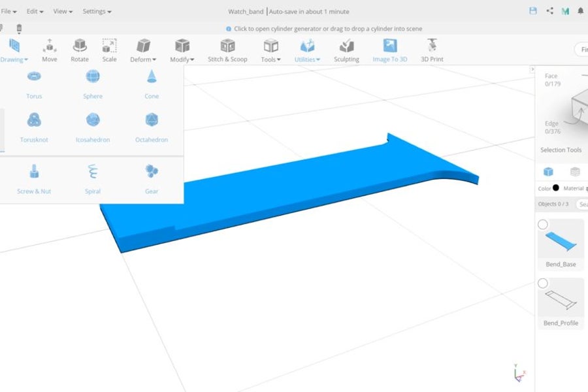588x392 pixels.
Task: Open the File menu
Action: (x=8, y=12)
